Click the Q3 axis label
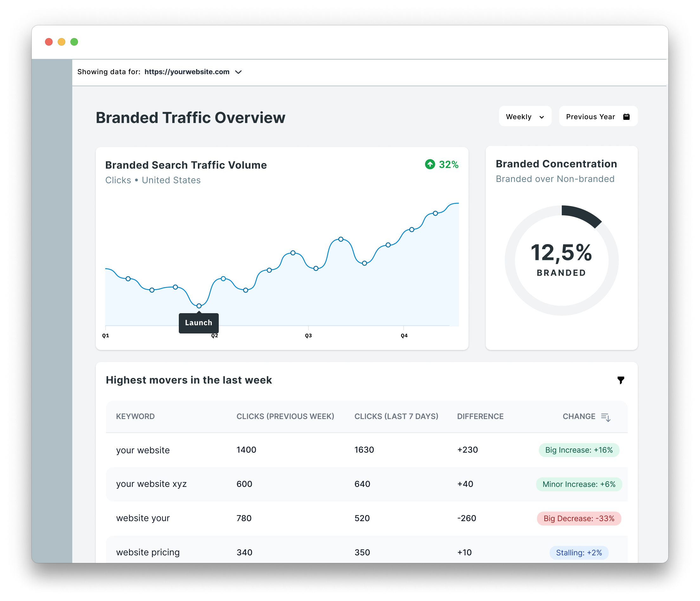This screenshot has height=601, width=700. click(x=308, y=335)
